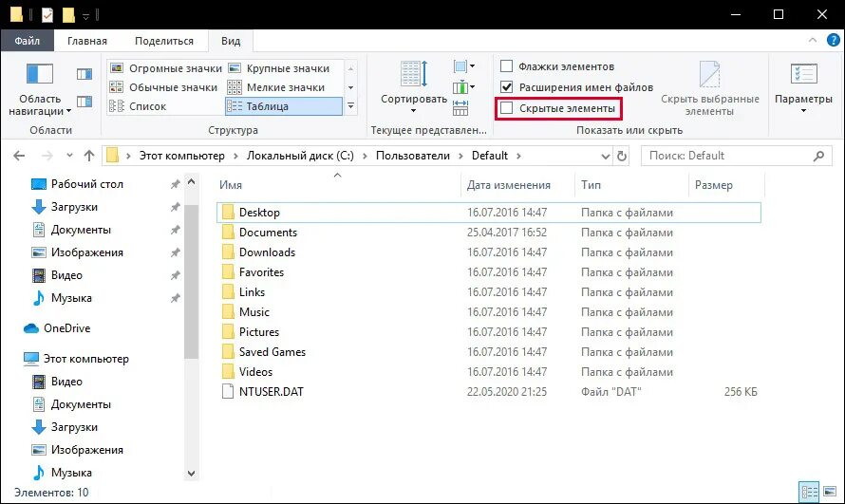
Task: Click the search magnifier icon
Action: (818, 157)
